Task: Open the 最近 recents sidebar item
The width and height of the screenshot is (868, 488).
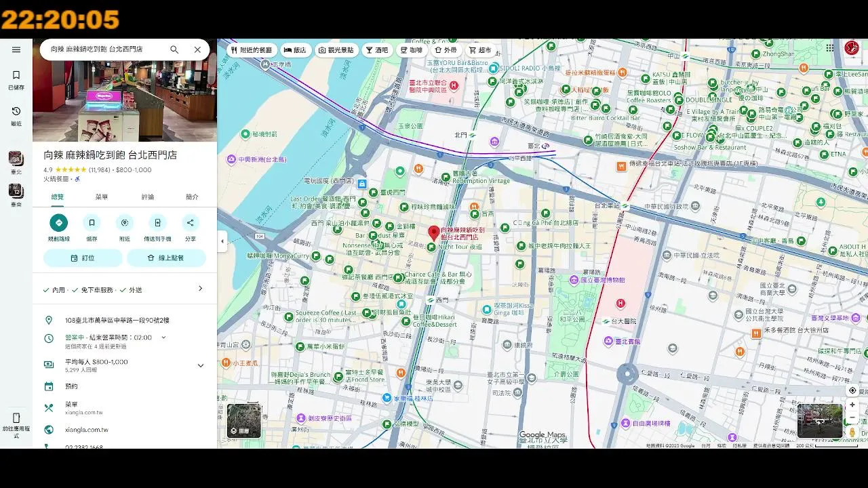Action: [x=16, y=115]
